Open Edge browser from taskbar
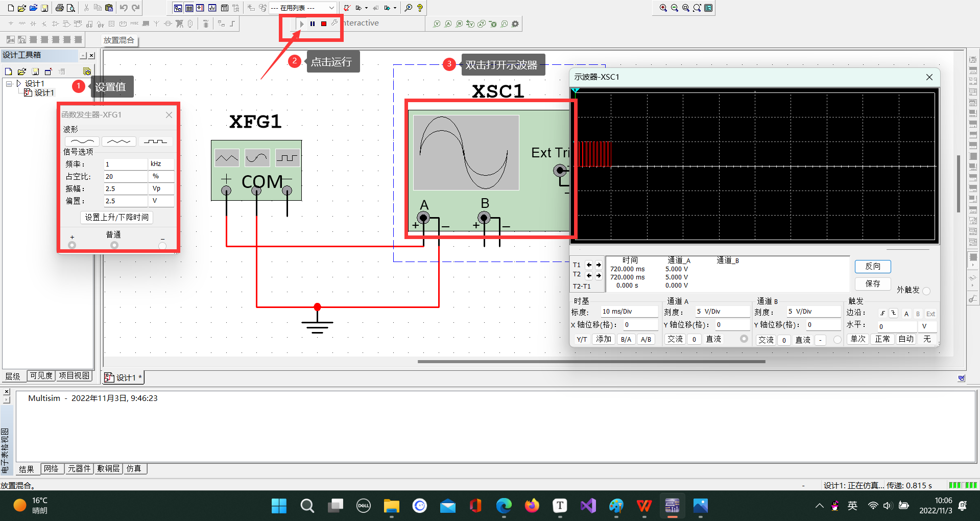Image resolution: width=980 pixels, height=521 pixels. coord(504,506)
